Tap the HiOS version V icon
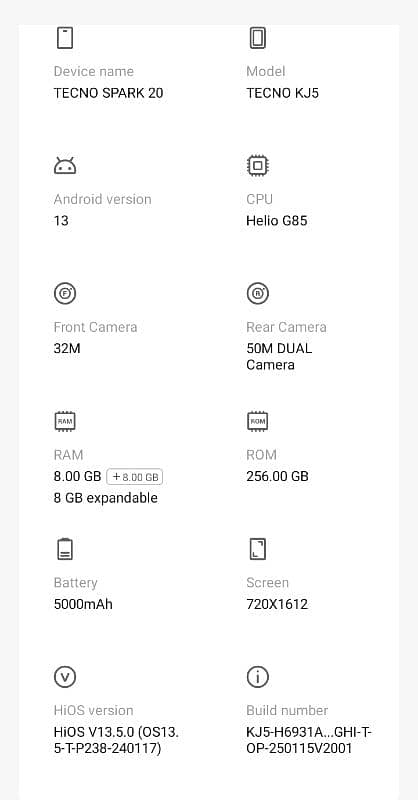This screenshot has width=418, height=800. [65, 677]
